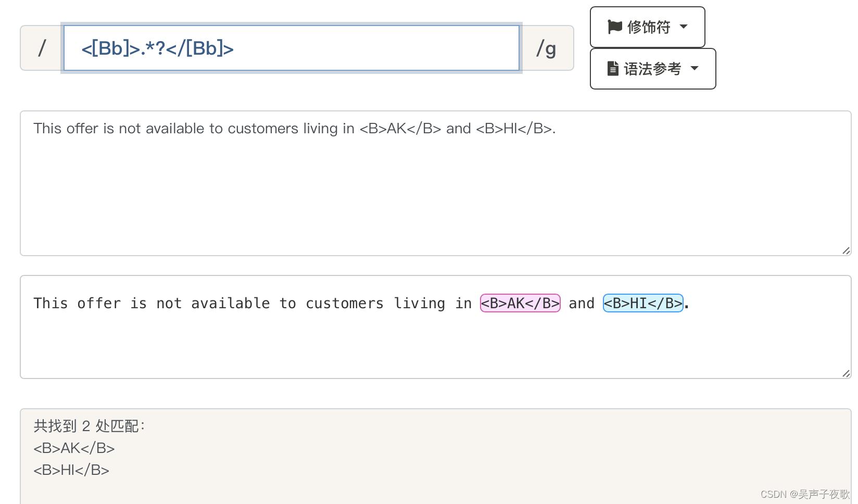The height and width of the screenshot is (504, 858).
Task: Open the 语法参考 syntax reference dropdown
Action: (x=653, y=69)
